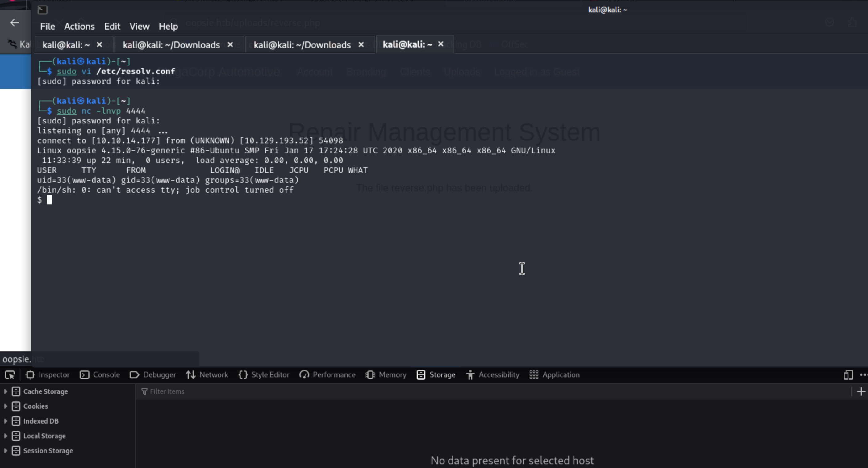Open the Performance panel
Image resolution: width=868 pixels, height=468 pixels.
[328, 375]
